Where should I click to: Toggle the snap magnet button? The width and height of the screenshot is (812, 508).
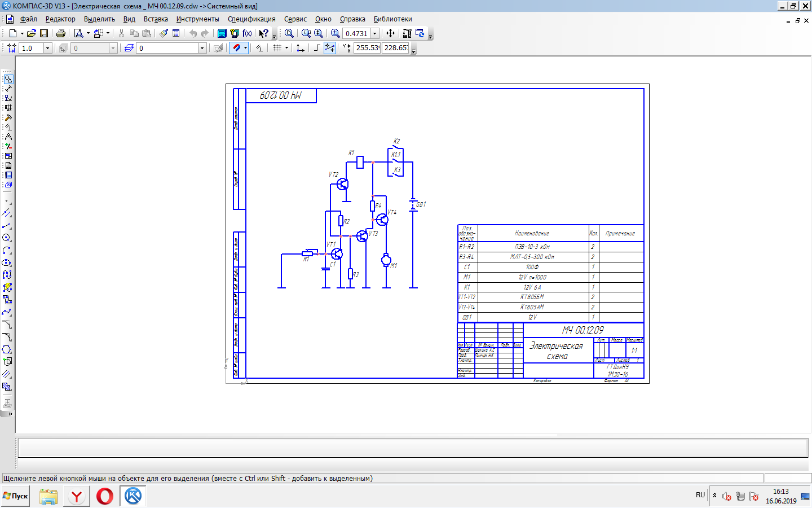click(237, 48)
